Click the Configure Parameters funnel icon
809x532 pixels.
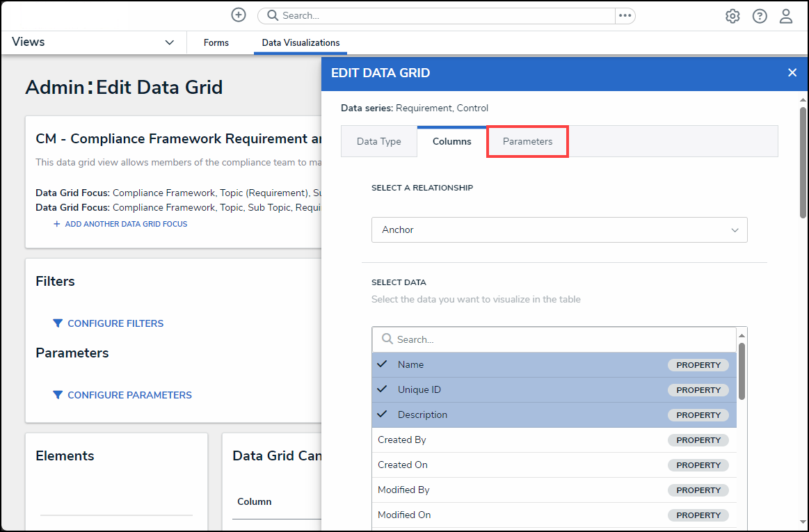(x=58, y=395)
